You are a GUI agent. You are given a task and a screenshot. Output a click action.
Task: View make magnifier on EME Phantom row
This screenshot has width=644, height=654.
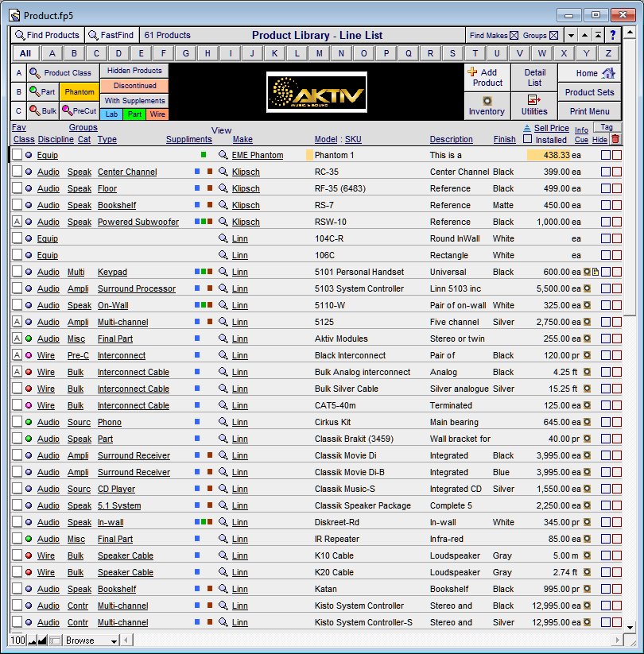(223, 155)
